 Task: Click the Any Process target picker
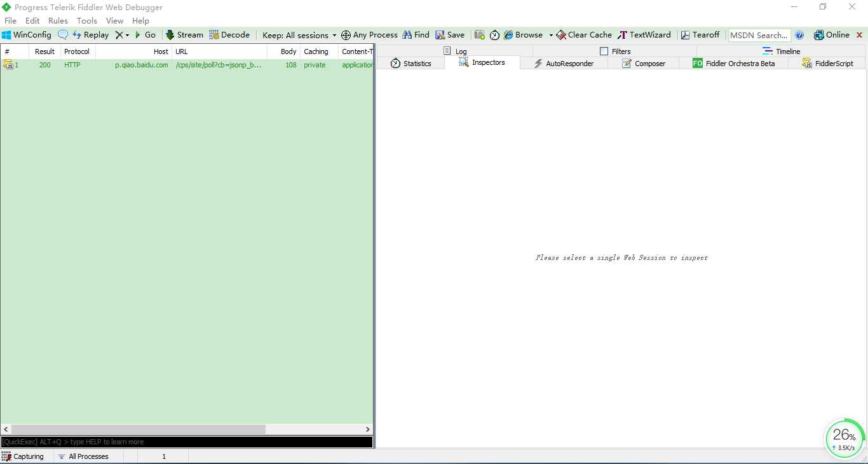pyautogui.click(x=369, y=35)
